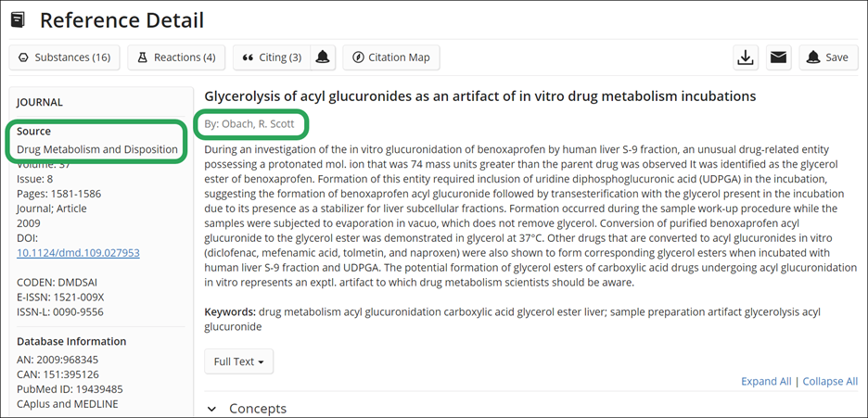
Task: Click the compass icon on Citation Map
Action: pyautogui.click(x=358, y=57)
